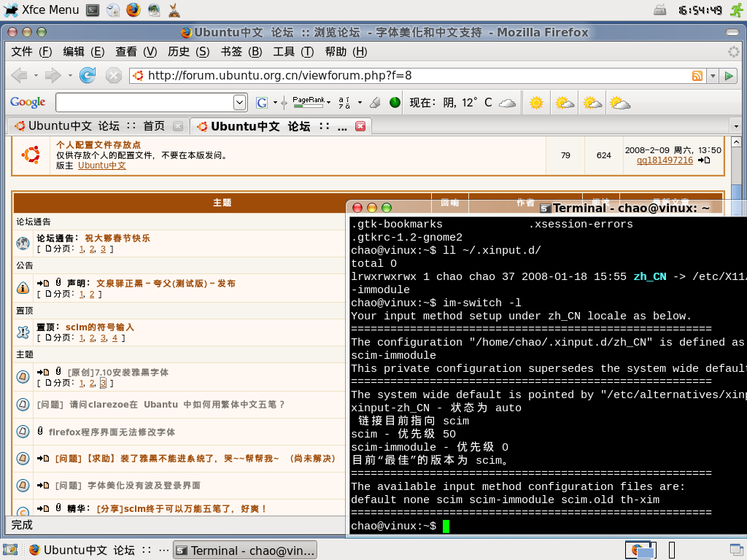Click the latest-post icon next to qq181497216
747x560 pixels.
click(x=704, y=160)
